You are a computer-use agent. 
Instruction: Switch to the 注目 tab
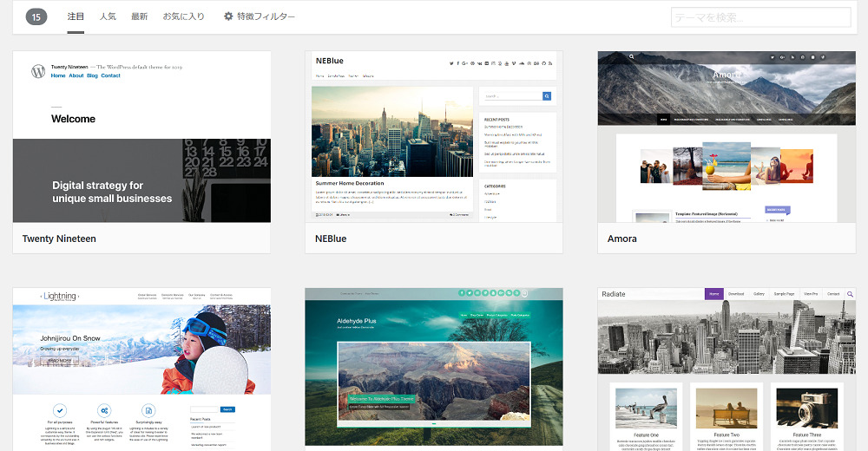(x=76, y=16)
